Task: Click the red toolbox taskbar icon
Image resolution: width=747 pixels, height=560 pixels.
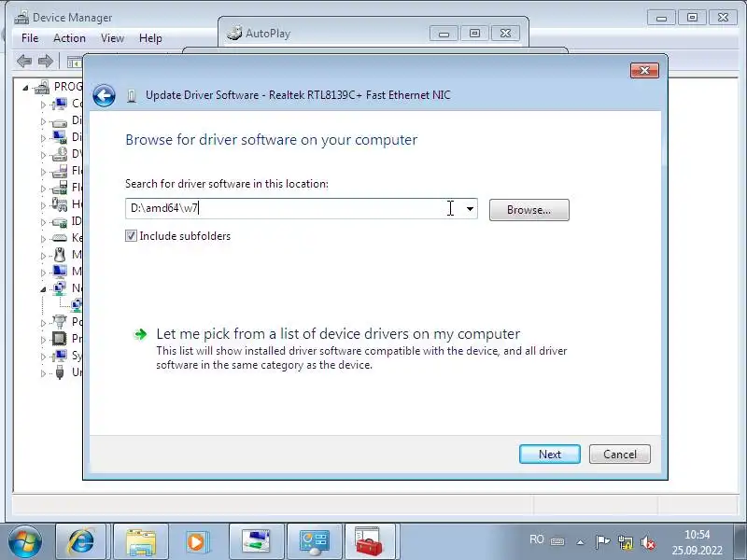Action: [369, 542]
